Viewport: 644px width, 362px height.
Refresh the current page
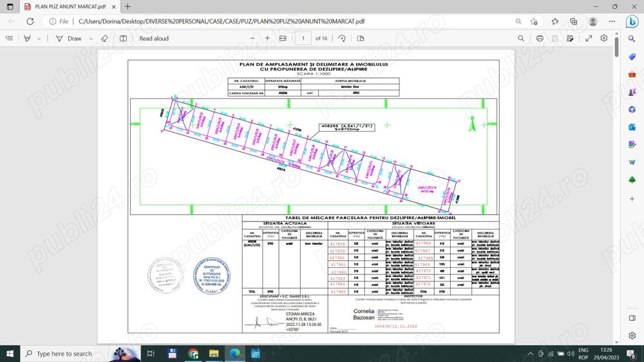coord(30,21)
